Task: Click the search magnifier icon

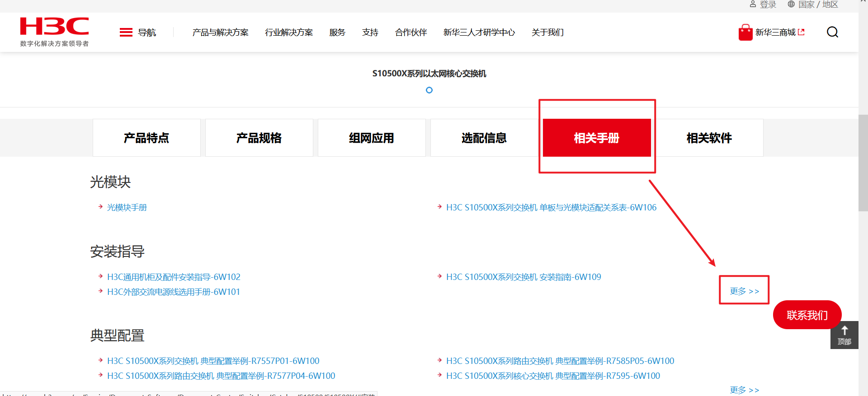Action: pos(832,32)
